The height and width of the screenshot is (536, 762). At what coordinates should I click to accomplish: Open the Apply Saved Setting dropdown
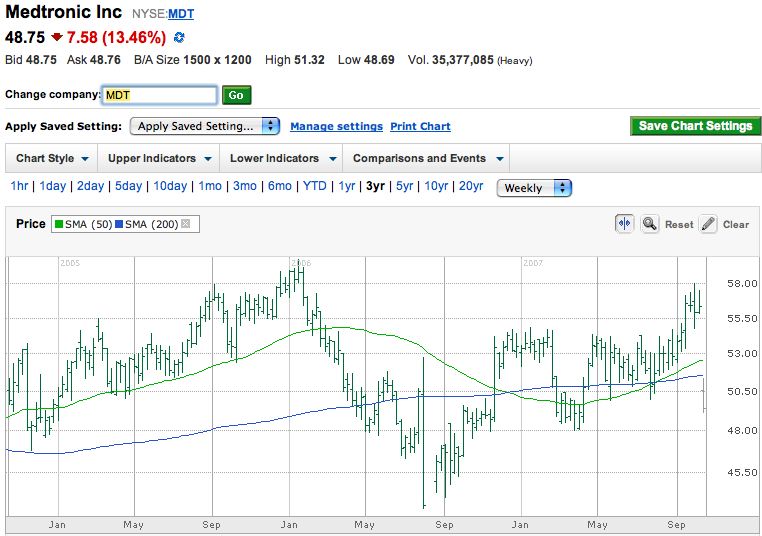click(x=205, y=126)
